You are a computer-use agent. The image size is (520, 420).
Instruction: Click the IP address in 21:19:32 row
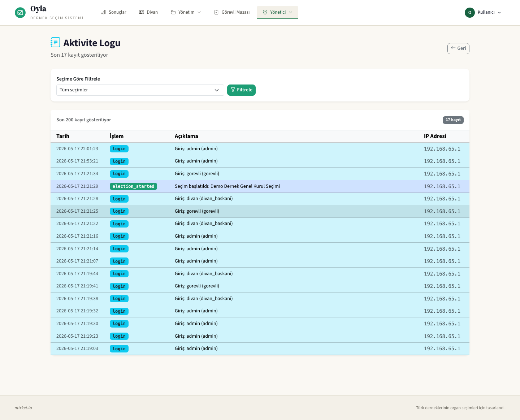[x=442, y=311]
